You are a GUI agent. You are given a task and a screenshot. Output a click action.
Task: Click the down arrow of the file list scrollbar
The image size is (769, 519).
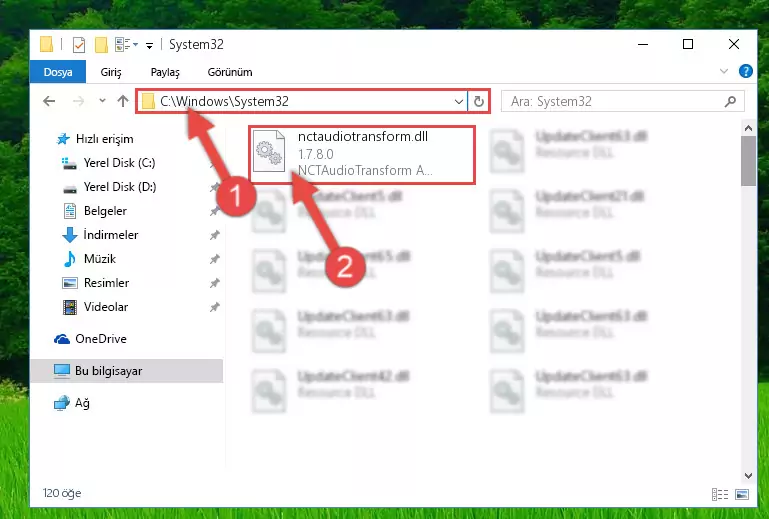point(748,475)
